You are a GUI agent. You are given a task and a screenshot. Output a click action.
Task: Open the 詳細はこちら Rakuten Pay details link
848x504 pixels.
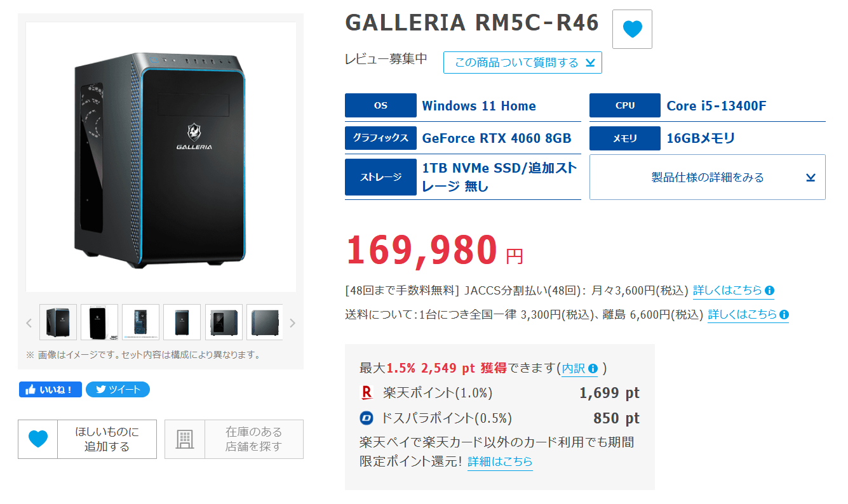point(500,461)
